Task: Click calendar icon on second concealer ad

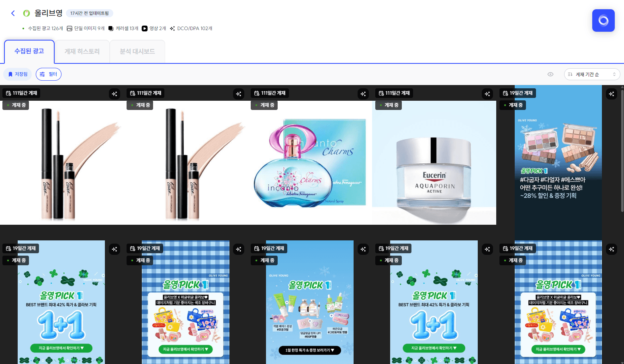Action: (133, 93)
